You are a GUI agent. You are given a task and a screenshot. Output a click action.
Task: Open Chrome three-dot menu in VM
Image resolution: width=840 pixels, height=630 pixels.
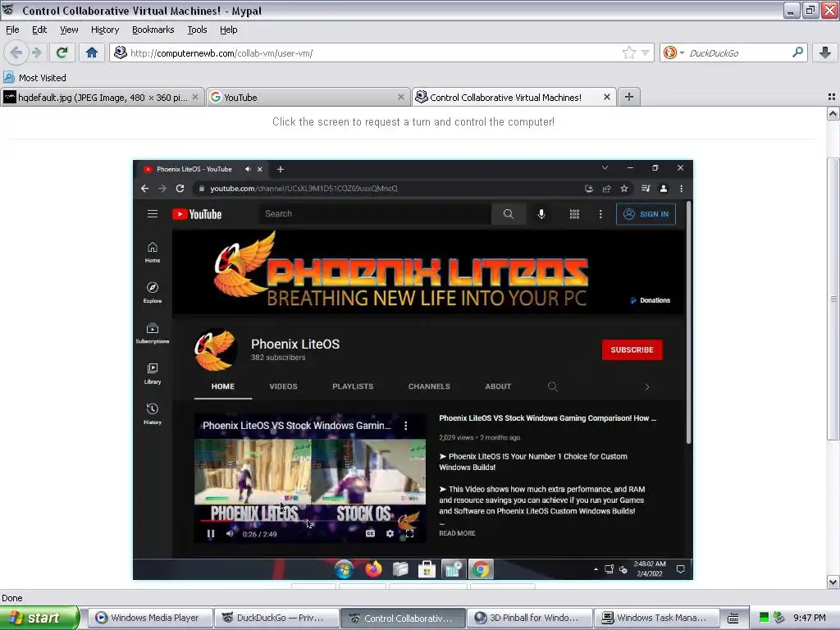[x=682, y=189]
